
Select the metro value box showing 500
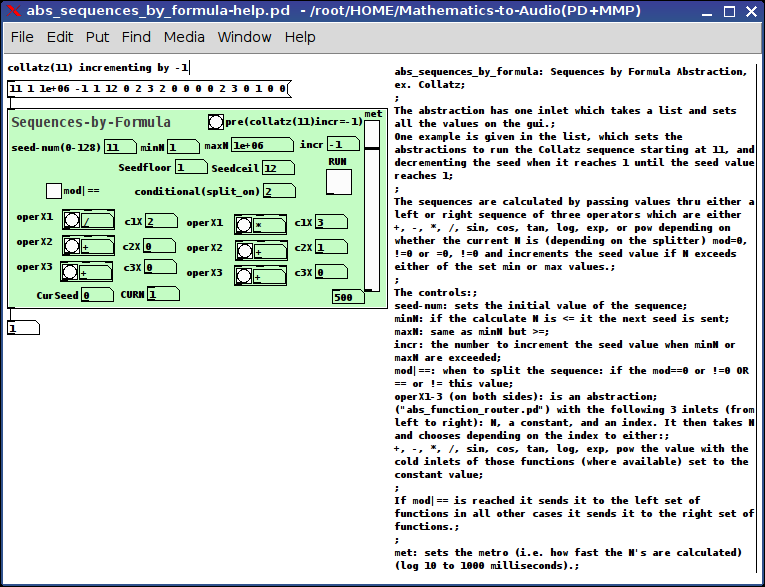(x=348, y=297)
